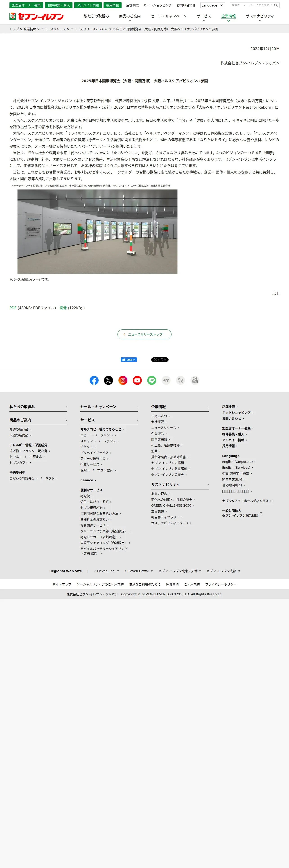Click ニュースリリース2024 in the breadcrumb
Viewport: 289px width, 868px height.
click(x=87, y=29)
